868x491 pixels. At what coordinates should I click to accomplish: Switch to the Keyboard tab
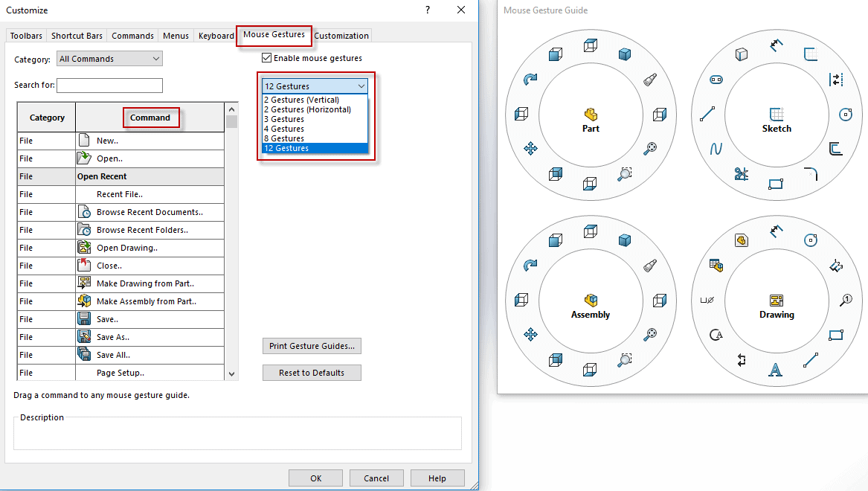(x=216, y=36)
